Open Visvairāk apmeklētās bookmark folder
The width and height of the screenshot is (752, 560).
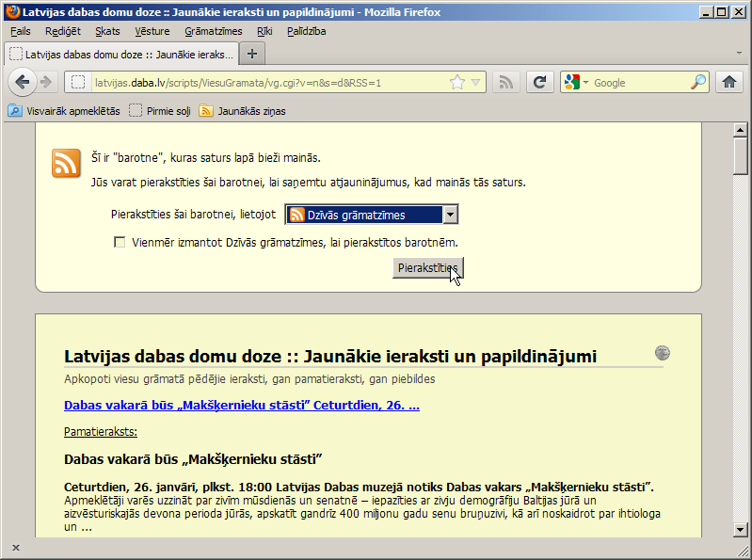pyautogui.click(x=64, y=111)
